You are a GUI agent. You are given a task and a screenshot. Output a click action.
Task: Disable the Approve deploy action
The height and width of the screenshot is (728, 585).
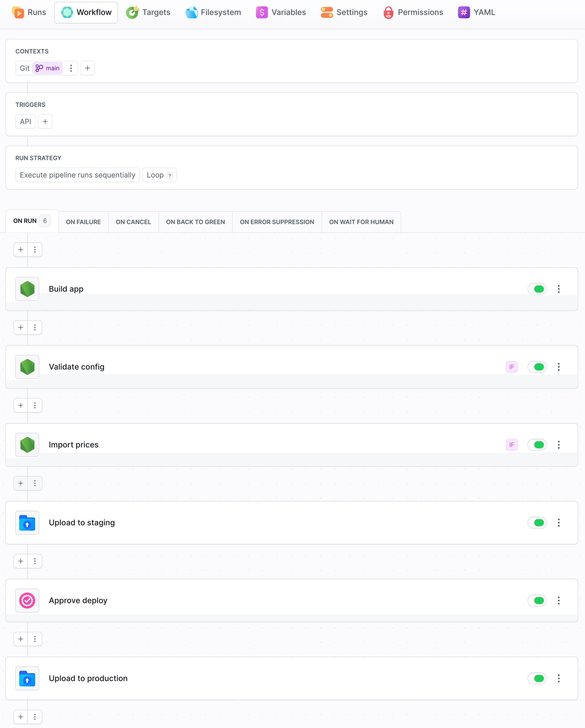click(x=537, y=601)
